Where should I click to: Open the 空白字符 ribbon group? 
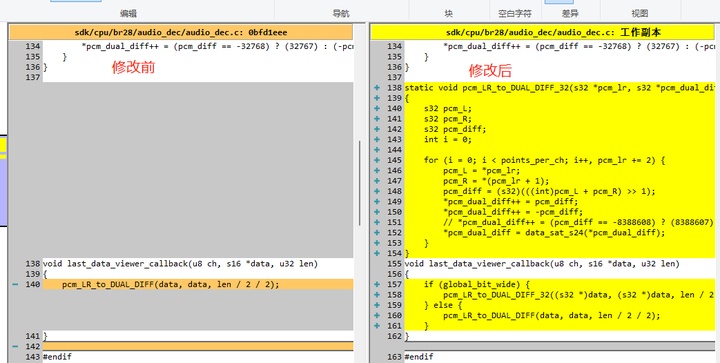[x=515, y=14]
